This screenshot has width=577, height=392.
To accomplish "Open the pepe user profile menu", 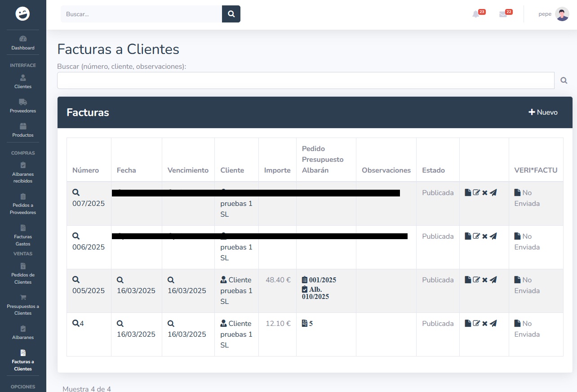I will pyautogui.click(x=554, y=14).
